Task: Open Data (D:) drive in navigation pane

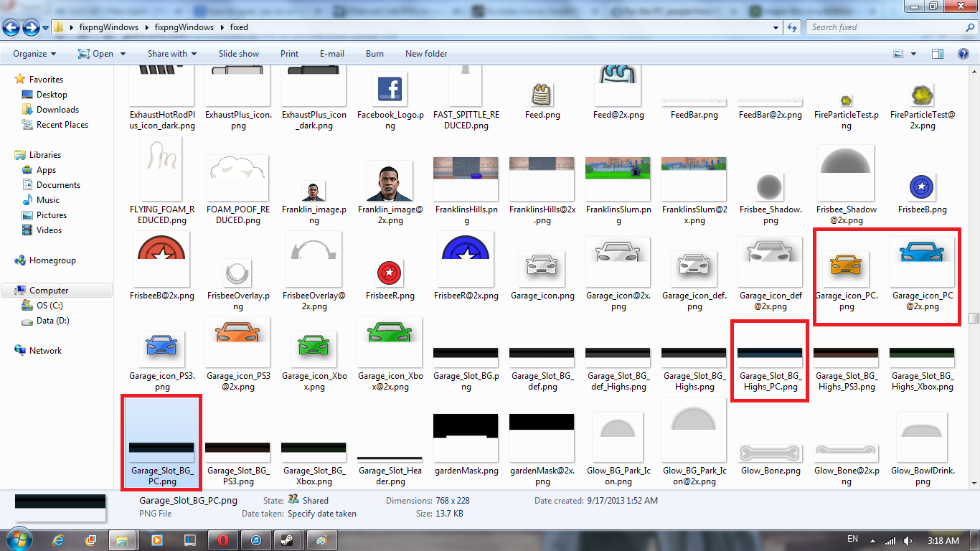Action: point(52,321)
